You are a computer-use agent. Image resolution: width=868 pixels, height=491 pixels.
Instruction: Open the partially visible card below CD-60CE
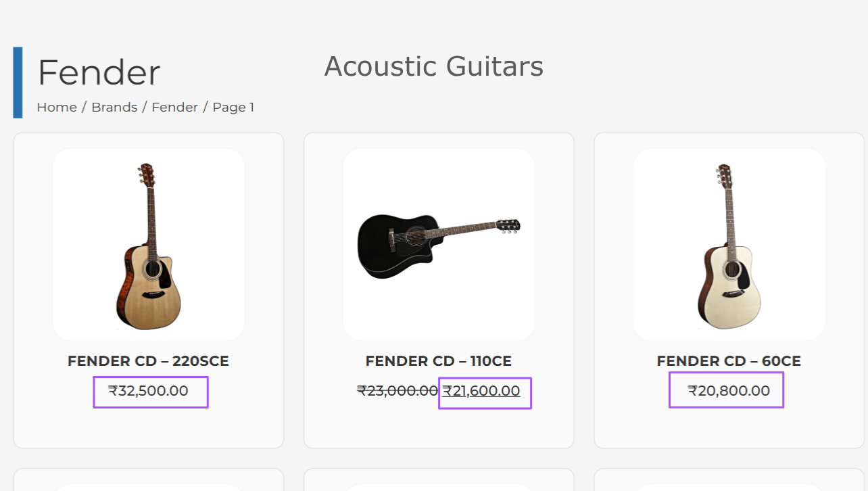tap(729, 480)
